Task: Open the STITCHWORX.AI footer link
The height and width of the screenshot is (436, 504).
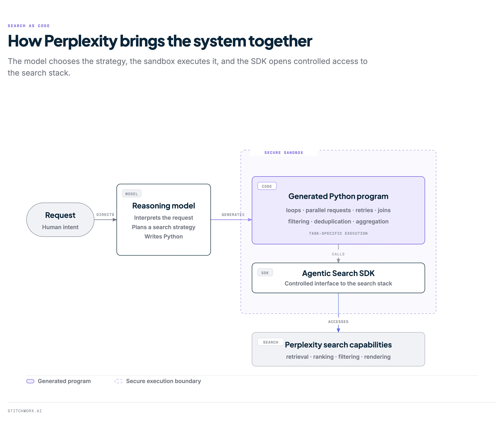Action: click(x=25, y=411)
